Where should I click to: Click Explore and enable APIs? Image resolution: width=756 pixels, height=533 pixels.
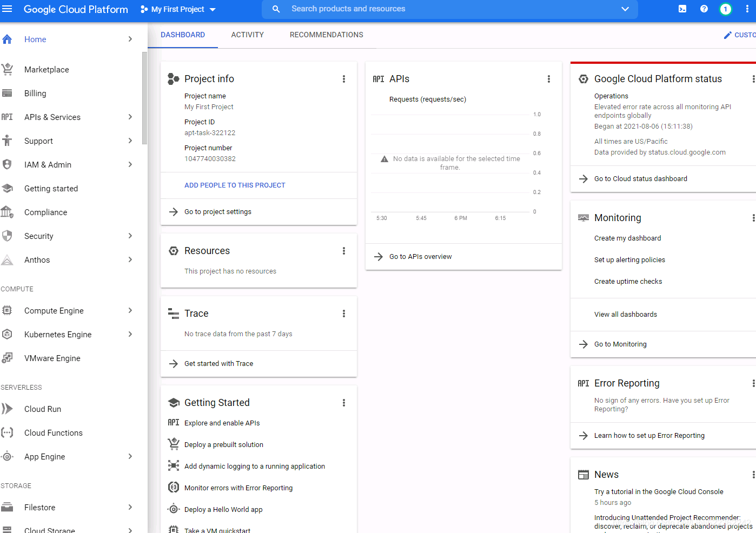pyautogui.click(x=222, y=423)
